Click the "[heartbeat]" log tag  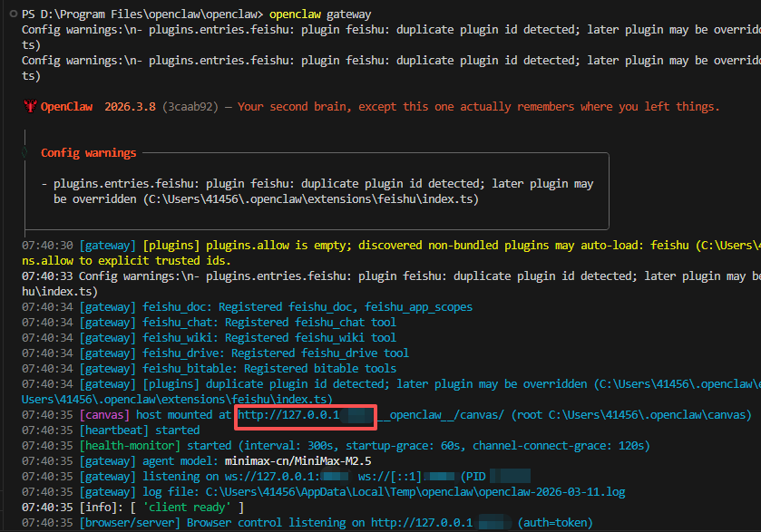(113, 430)
